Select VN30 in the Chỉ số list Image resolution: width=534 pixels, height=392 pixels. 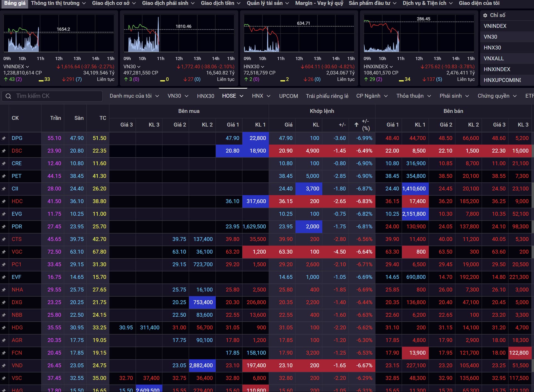tap(490, 37)
